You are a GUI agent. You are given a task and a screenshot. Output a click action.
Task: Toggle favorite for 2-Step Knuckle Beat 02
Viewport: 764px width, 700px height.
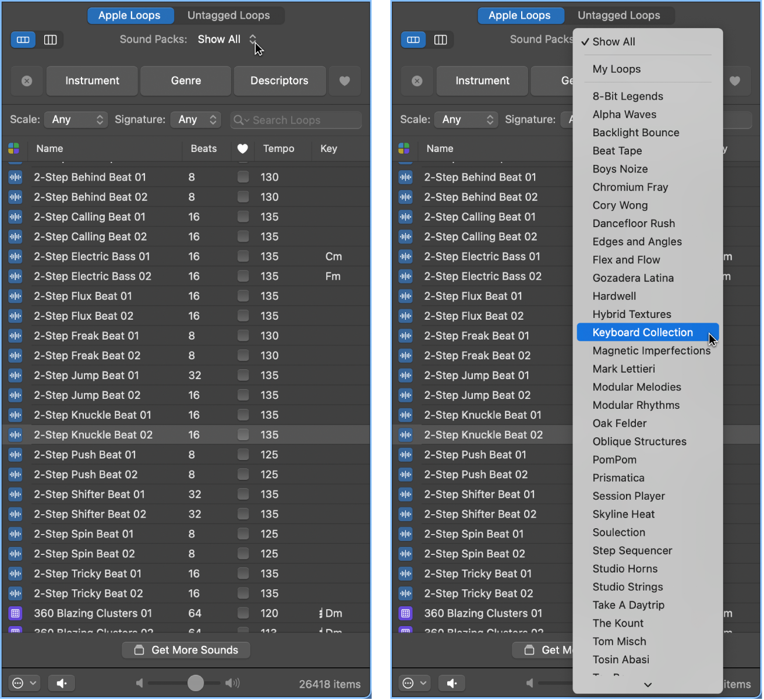(243, 434)
